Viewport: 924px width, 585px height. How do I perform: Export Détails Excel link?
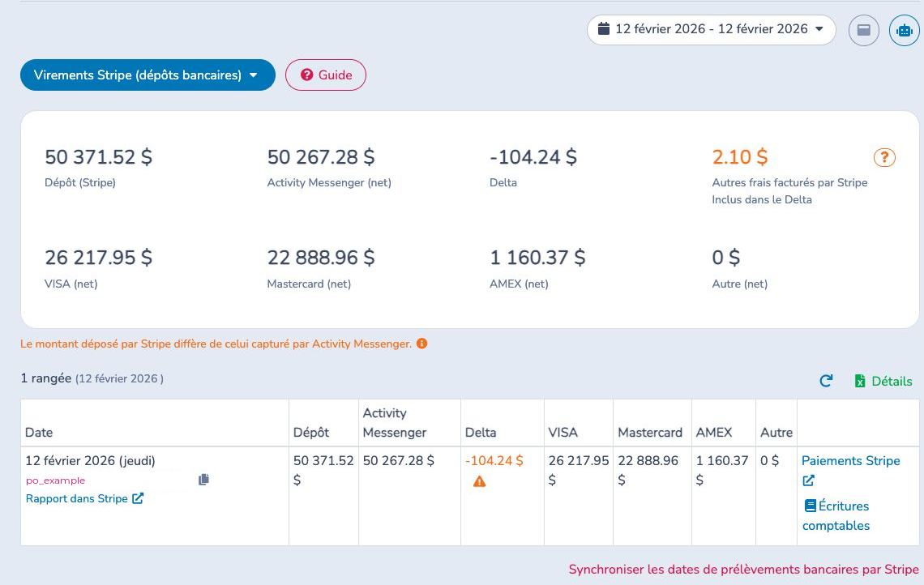click(x=883, y=381)
